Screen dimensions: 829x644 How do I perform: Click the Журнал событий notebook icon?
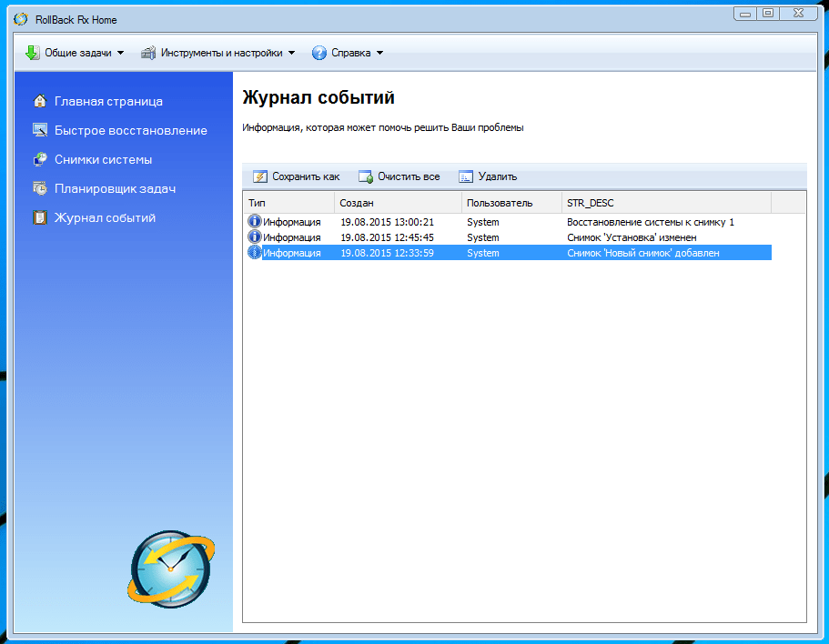pyautogui.click(x=40, y=217)
